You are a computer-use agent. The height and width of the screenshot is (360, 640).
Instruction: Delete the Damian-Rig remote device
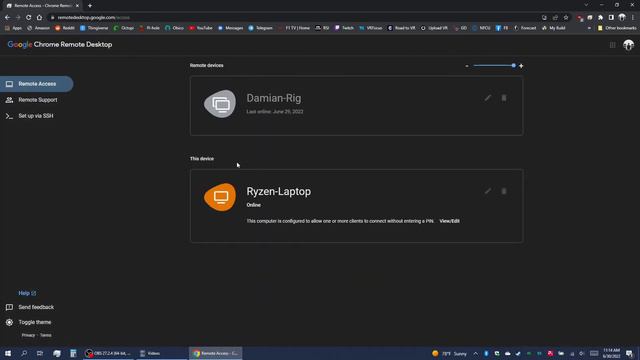[504, 98]
